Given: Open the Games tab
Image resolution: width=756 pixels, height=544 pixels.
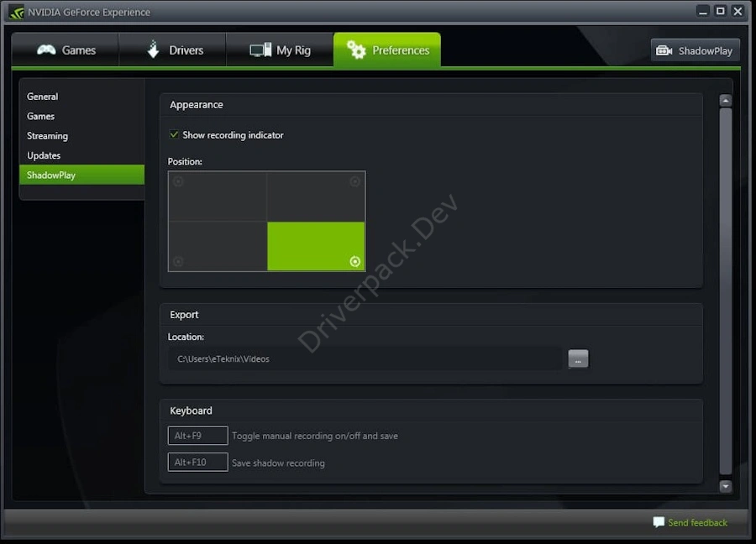Looking at the screenshot, I should [x=65, y=50].
